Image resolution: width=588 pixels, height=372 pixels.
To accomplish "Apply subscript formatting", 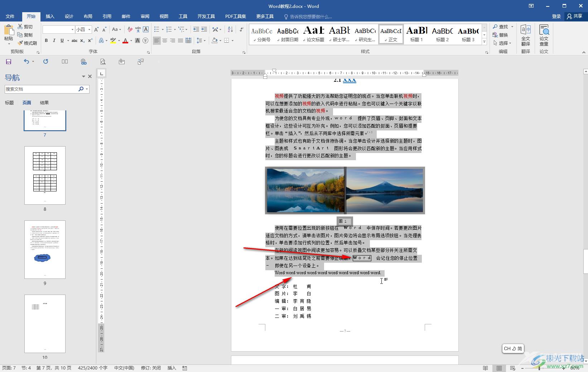I will 82,40.
